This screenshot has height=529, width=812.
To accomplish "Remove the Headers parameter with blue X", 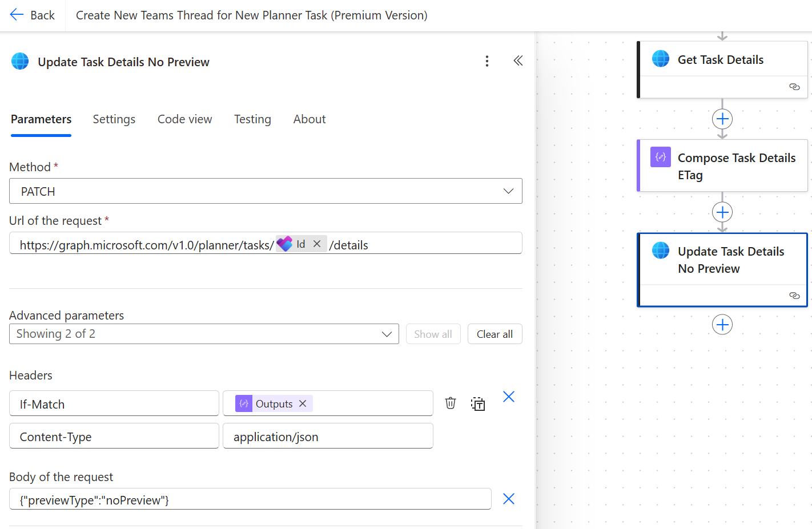I will pos(509,397).
